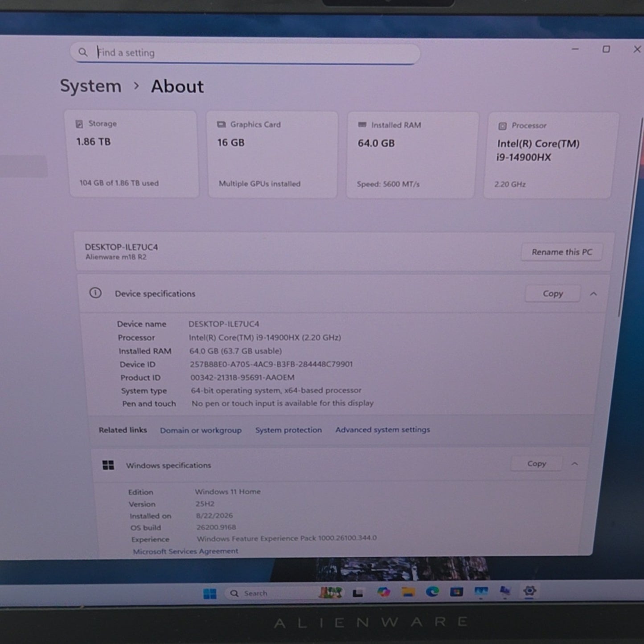Launch Copilot from the taskbar
The image size is (644, 644).
tap(383, 592)
